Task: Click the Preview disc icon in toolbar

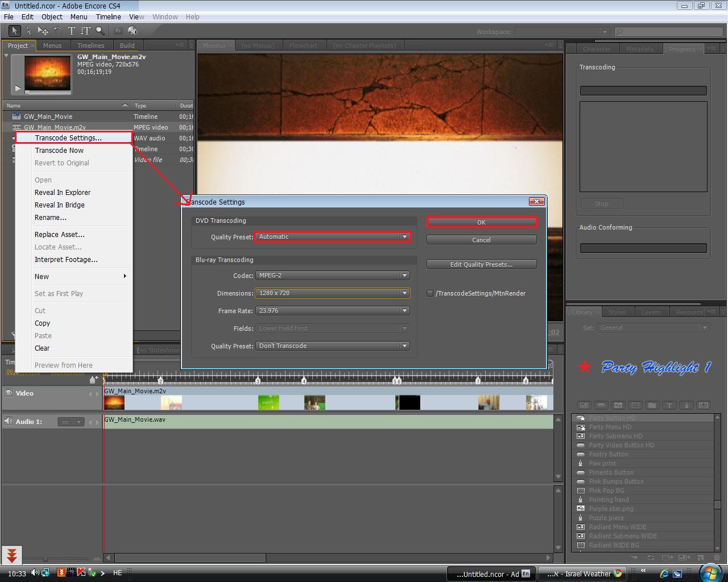Action: tap(133, 31)
